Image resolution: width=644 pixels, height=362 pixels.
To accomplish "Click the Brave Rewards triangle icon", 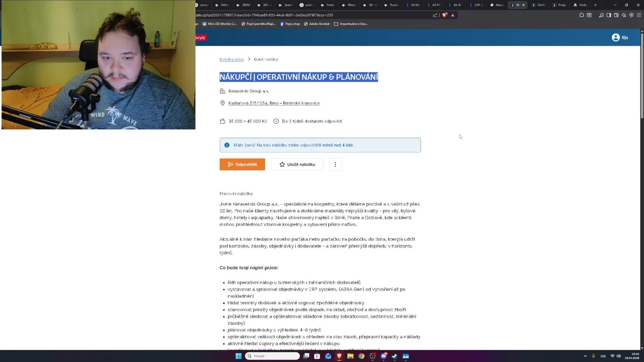I will [452, 15].
